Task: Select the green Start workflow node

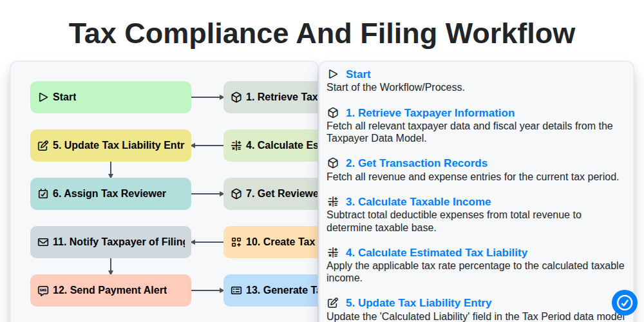Action: click(111, 97)
